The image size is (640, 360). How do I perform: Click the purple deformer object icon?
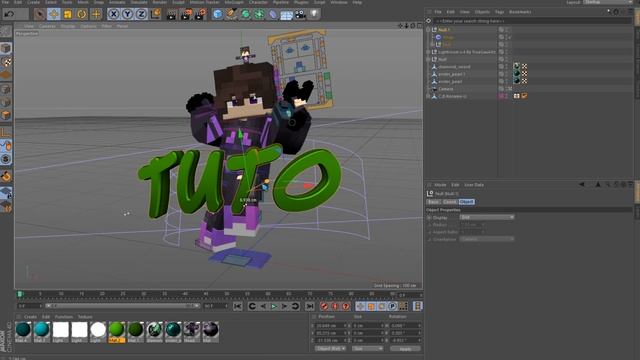pyautogui.click(x=273, y=15)
